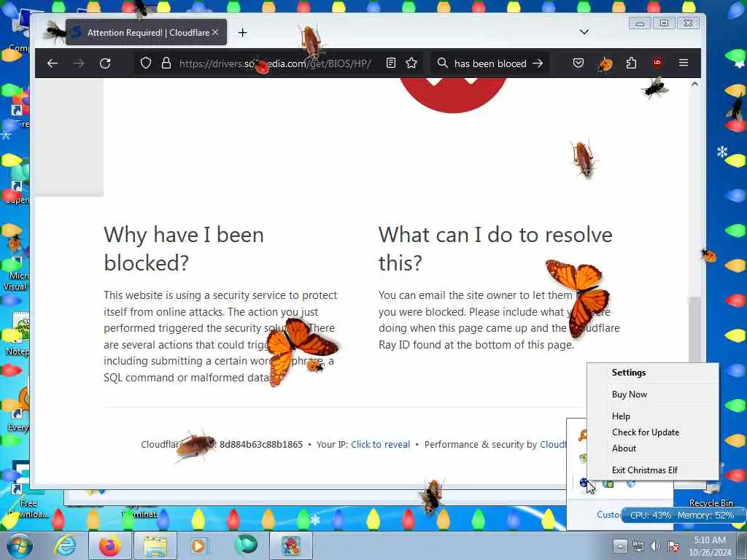Open the shield tracking protection icon

tap(146, 63)
